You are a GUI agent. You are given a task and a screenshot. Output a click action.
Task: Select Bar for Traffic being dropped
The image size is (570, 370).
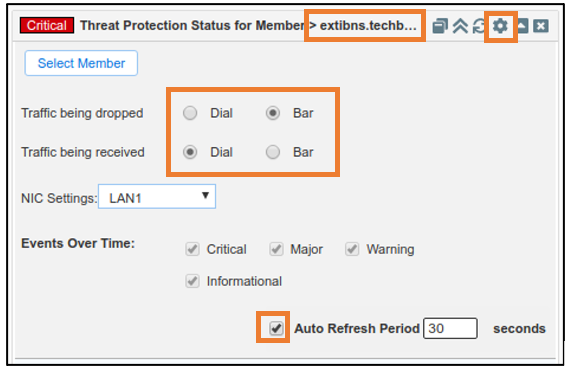pos(273,113)
